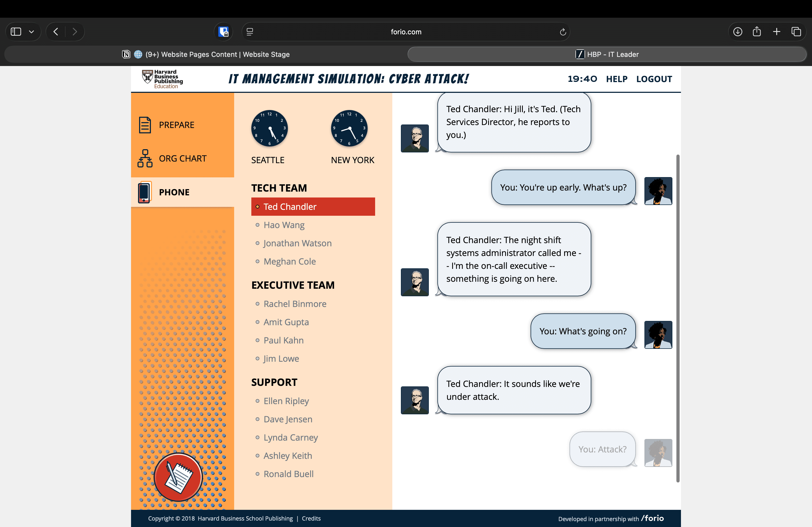The height and width of the screenshot is (527, 812).
Task: Show tab overview icon
Action: coord(796,32)
